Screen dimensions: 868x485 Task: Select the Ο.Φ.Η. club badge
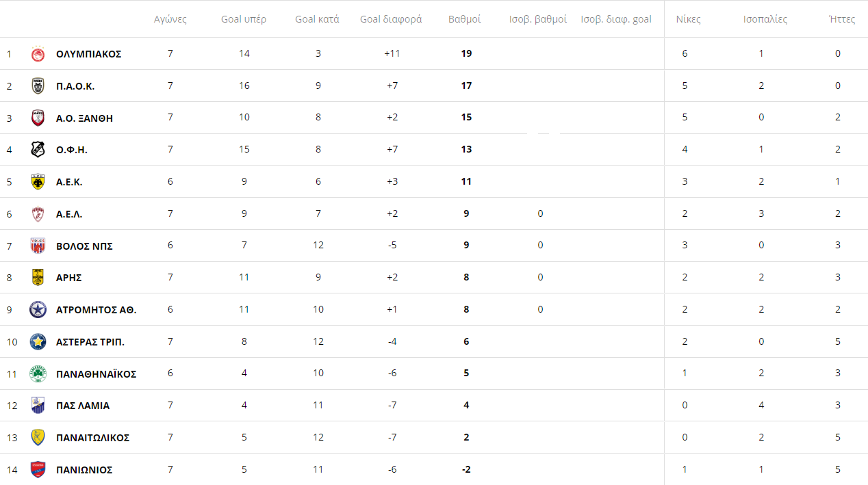38,150
